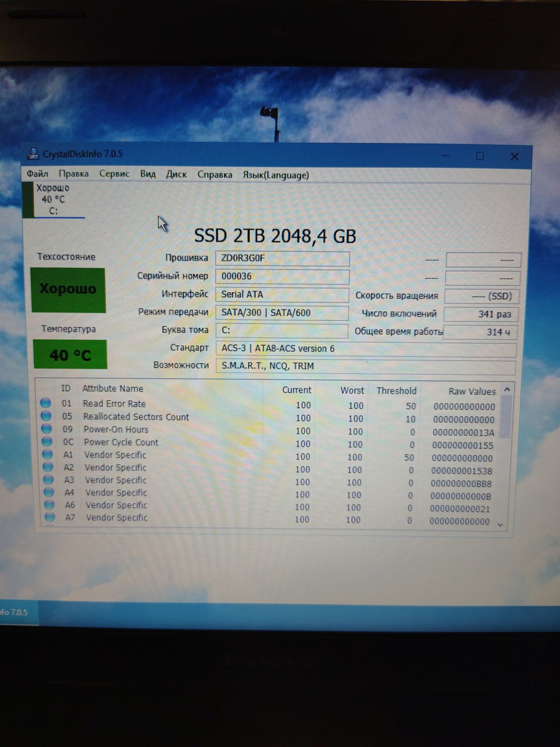This screenshot has width=560, height=747.
Task: Click the Raw Values column header
Action: coord(472,392)
